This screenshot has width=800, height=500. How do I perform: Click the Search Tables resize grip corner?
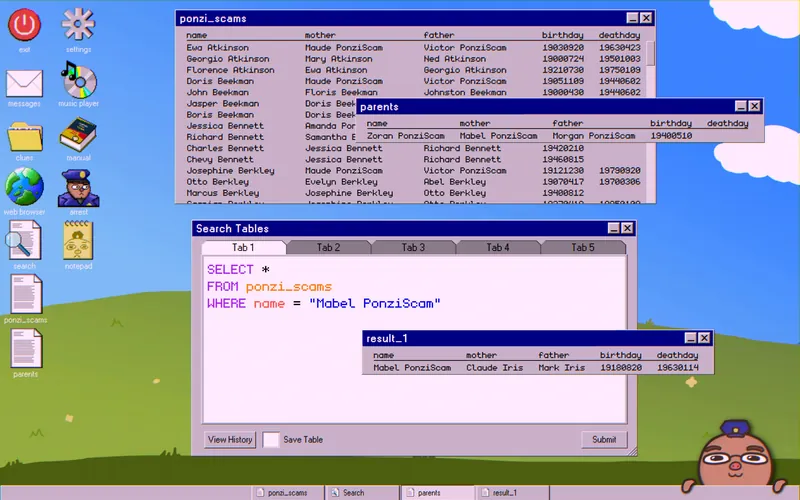tap(632, 451)
